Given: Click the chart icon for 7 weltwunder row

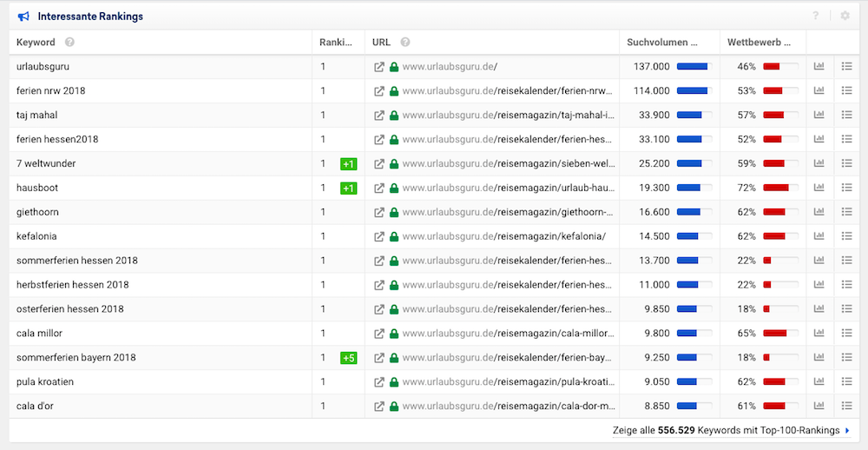Looking at the screenshot, I should pos(819,163).
